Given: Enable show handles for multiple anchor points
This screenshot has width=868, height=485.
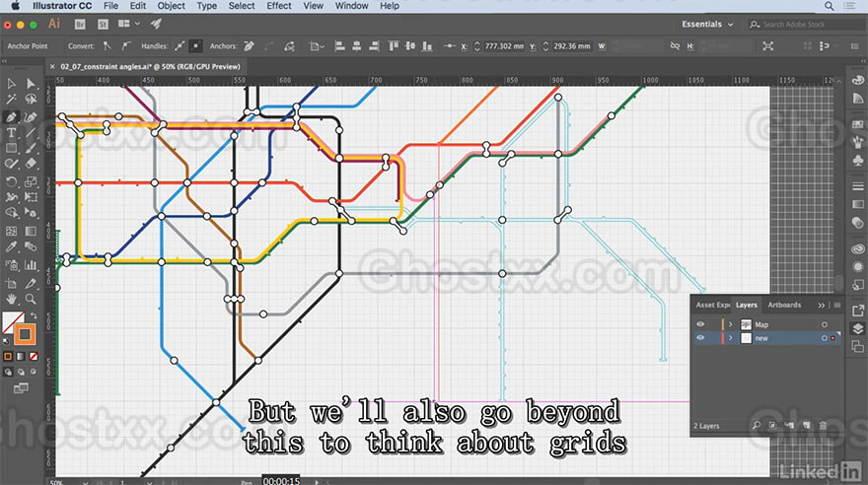Looking at the screenshot, I should (180, 46).
